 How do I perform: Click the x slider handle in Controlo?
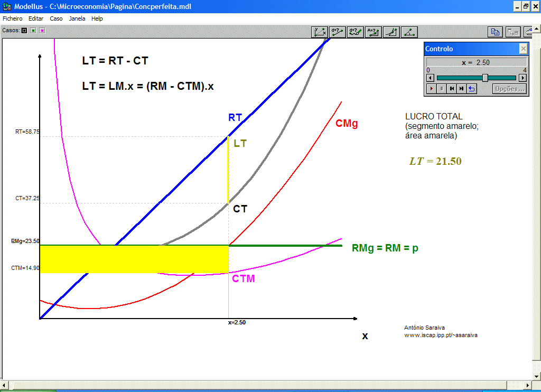click(x=485, y=78)
